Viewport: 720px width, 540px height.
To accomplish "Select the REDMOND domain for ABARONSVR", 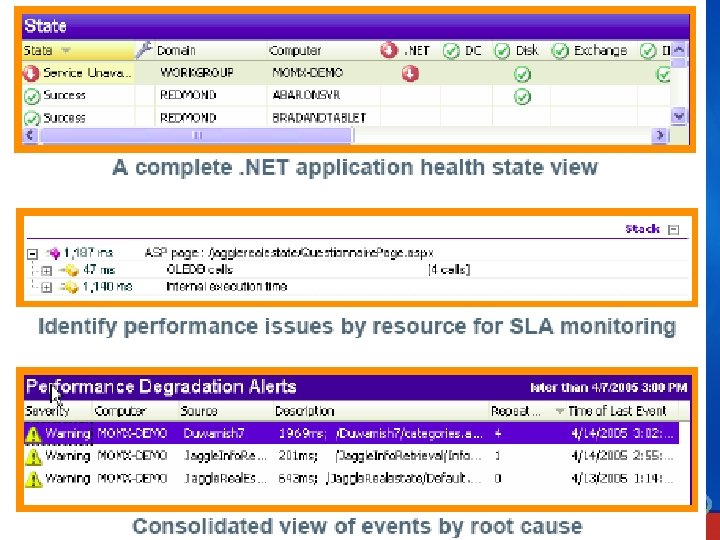I will [x=188, y=95].
